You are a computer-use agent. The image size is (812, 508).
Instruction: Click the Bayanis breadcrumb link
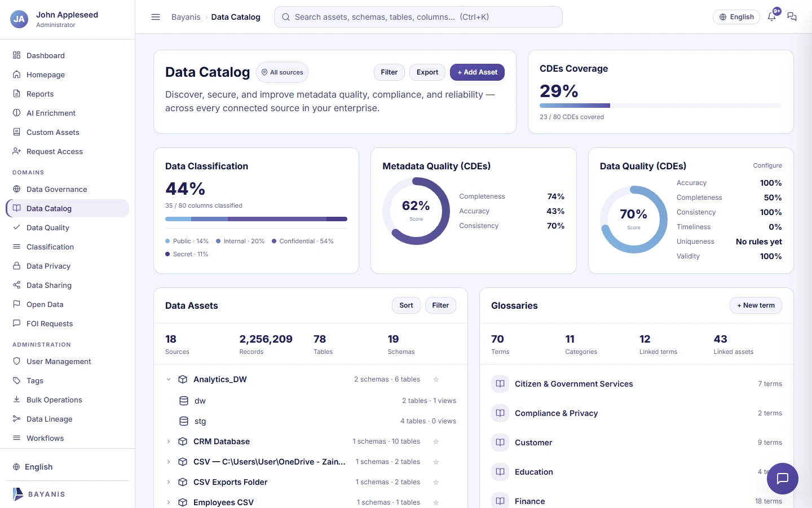coord(186,17)
